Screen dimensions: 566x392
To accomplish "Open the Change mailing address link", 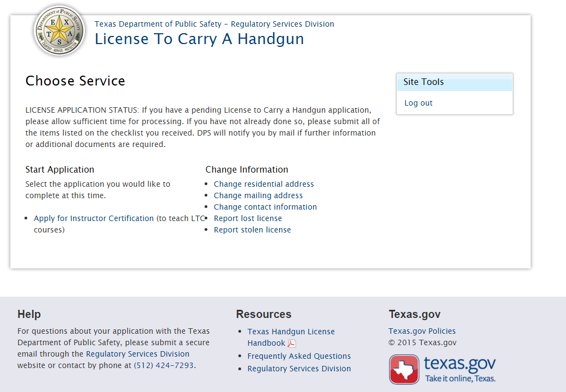I will (x=258, y=195).
